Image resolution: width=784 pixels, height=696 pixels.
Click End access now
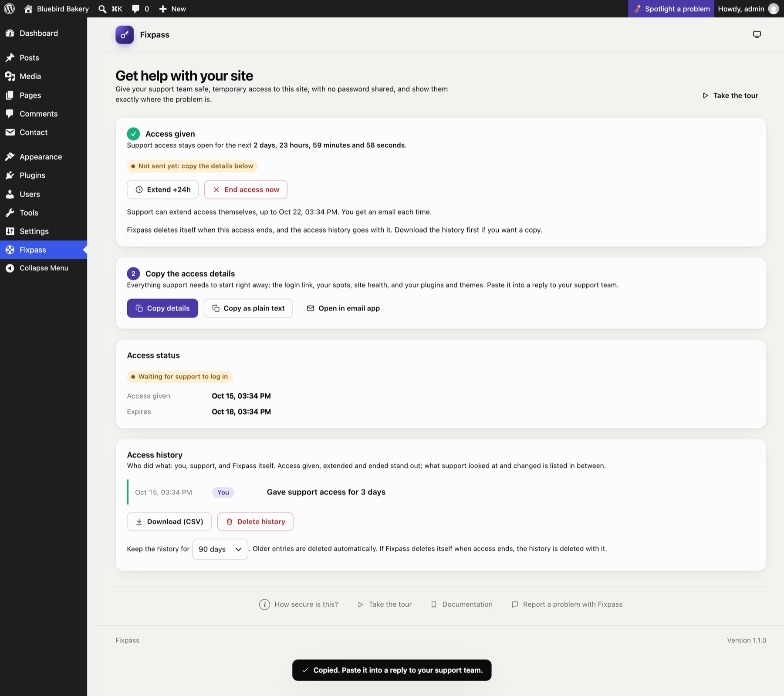point(246,189)
